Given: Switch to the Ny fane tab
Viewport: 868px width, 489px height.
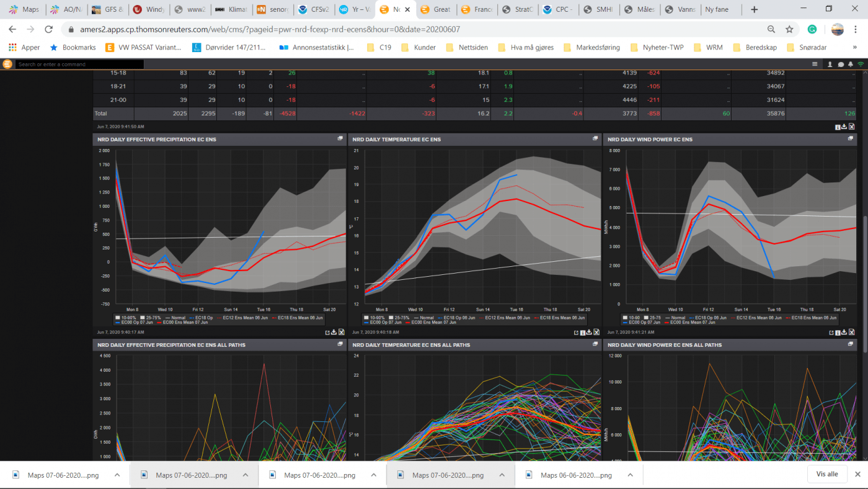Looking at the screenshot, I should click(720, 9).
